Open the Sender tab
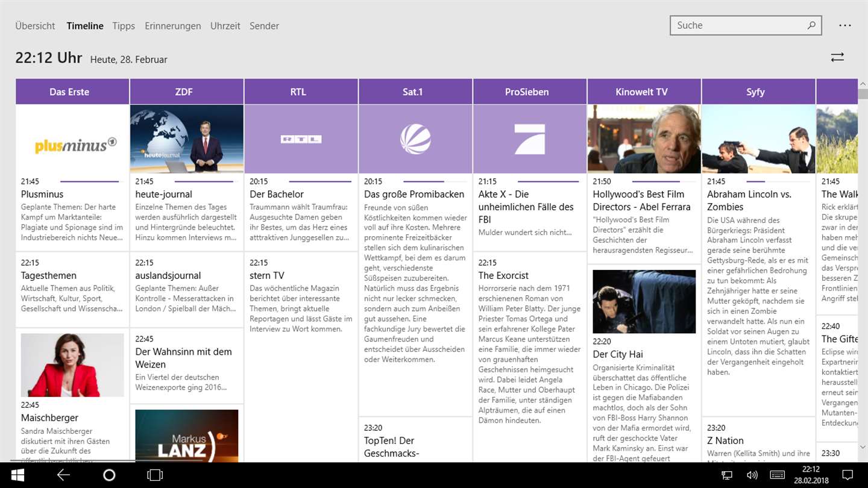Screen dimensions: 868x488 (x=264, y=26)
